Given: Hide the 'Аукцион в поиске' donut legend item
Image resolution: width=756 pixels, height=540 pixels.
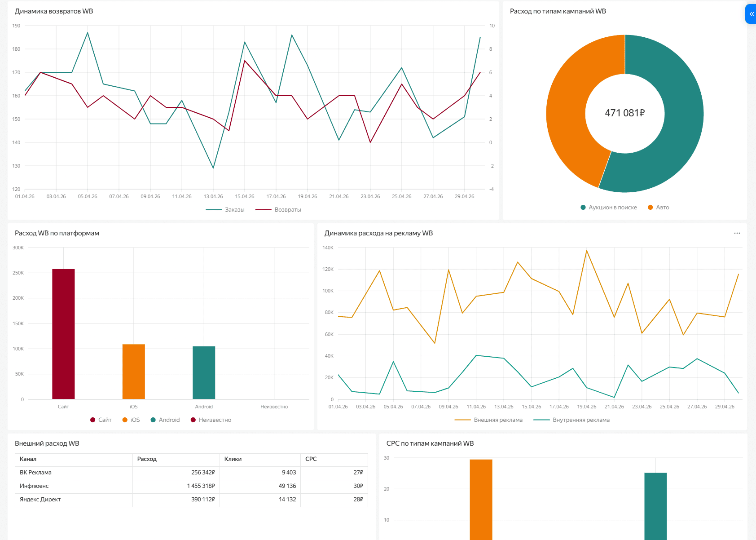Looking at the screenshot, I should pos(609,208).
